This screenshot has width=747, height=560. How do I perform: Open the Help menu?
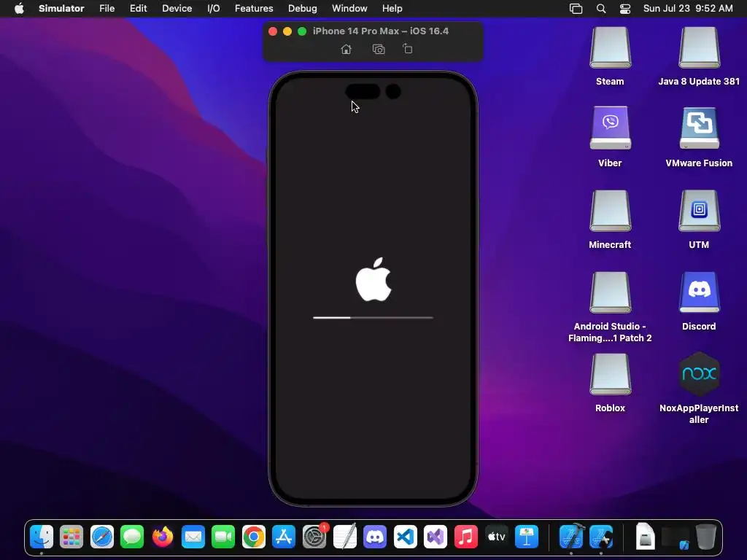392,8
